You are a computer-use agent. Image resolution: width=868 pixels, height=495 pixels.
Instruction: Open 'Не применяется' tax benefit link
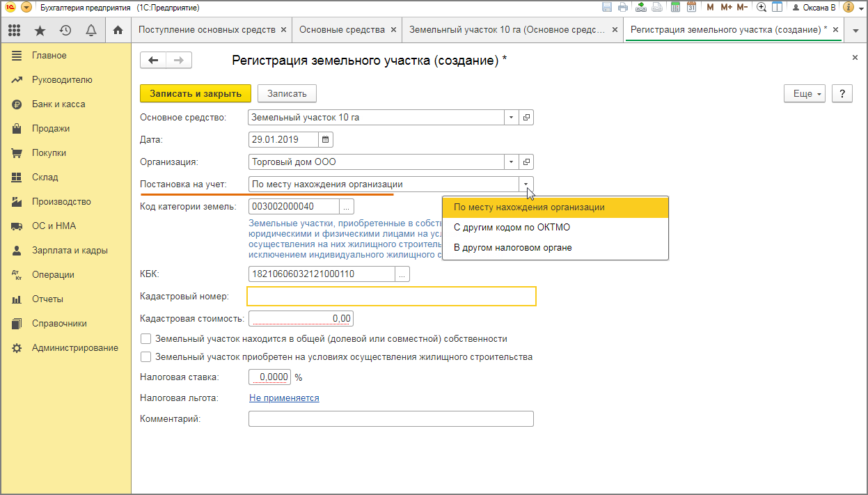click(x=284, y=398)
